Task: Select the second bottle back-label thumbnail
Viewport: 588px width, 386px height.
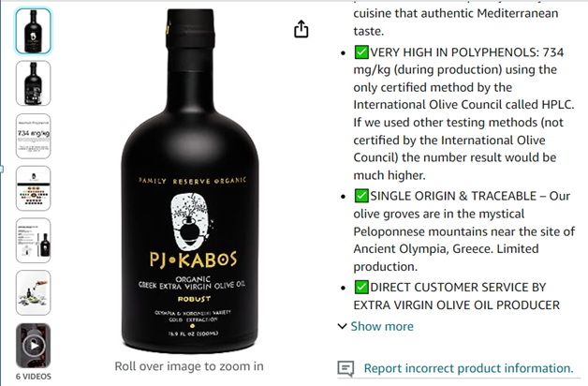Action: pos(33,83)
